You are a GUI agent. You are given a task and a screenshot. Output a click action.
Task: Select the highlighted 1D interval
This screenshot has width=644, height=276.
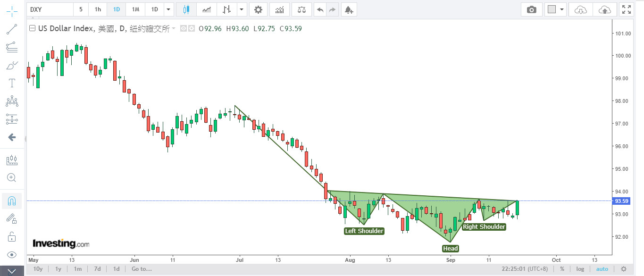click(116, 9)
